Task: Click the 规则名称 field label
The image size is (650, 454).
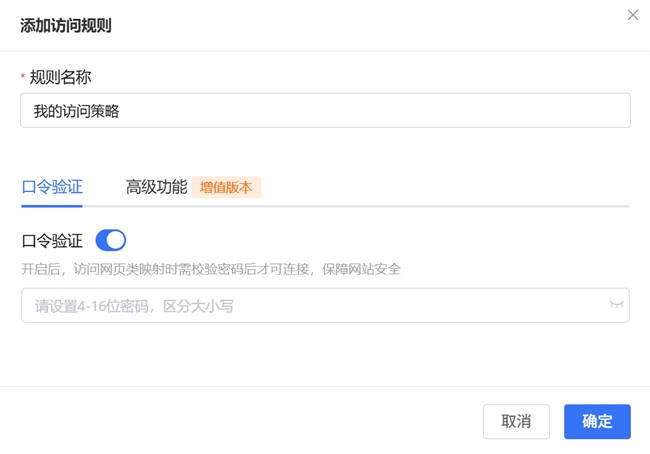Action: point(61,77)
